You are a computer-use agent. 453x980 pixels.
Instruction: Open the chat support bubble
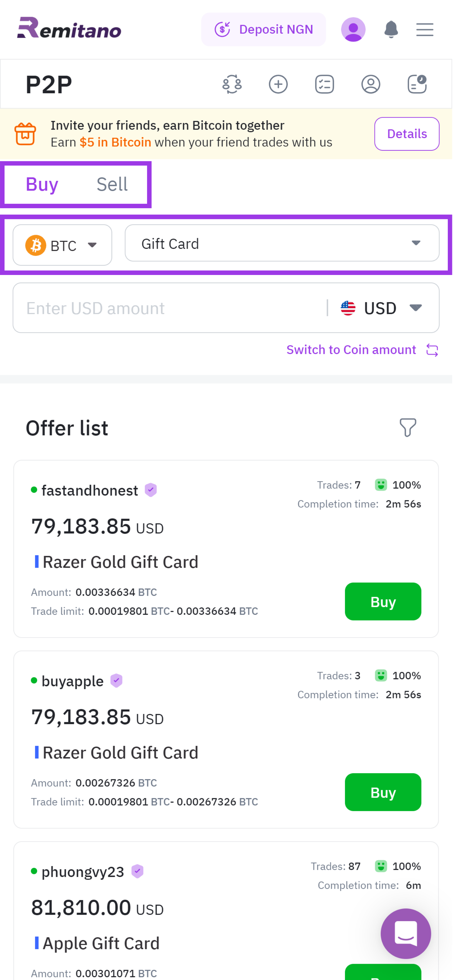(x=406, y=934)
